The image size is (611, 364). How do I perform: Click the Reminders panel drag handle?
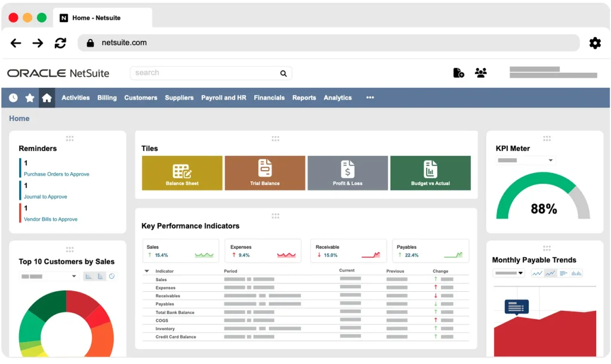click(x=70, y=138)
